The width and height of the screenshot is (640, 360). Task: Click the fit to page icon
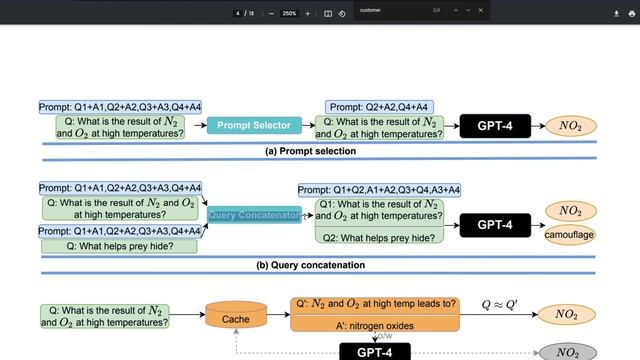pyautogui.click(x=328, y=13)
